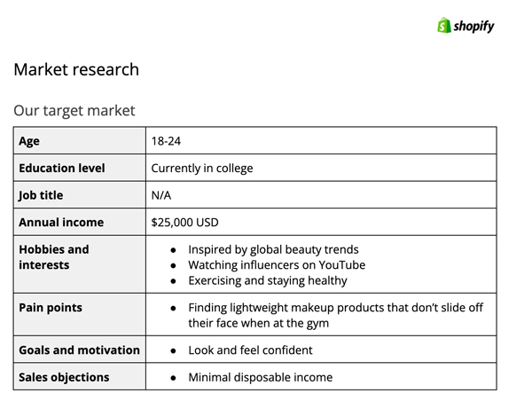Click the Watching influencers on YouTube bullet
532x409 pixels.
pos(277,265)
